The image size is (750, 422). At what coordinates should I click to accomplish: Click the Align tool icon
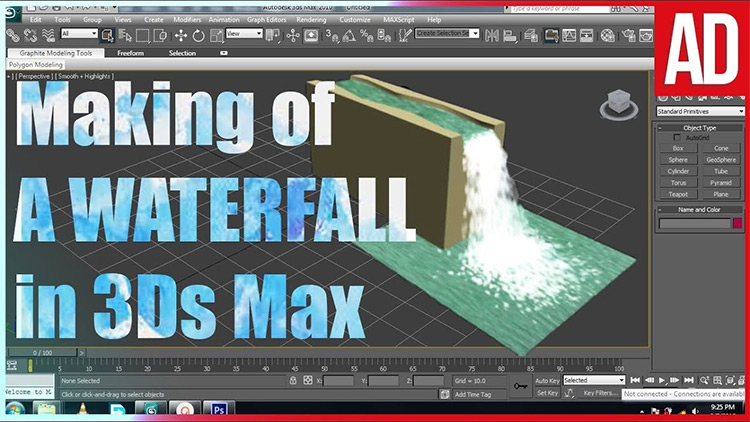pos(510,35)
